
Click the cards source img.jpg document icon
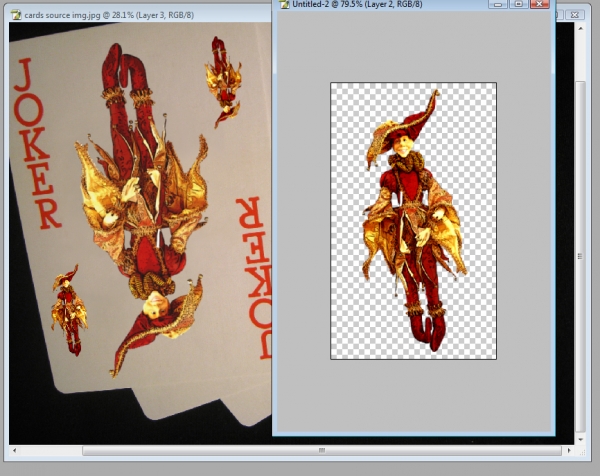tap(16, 15)
